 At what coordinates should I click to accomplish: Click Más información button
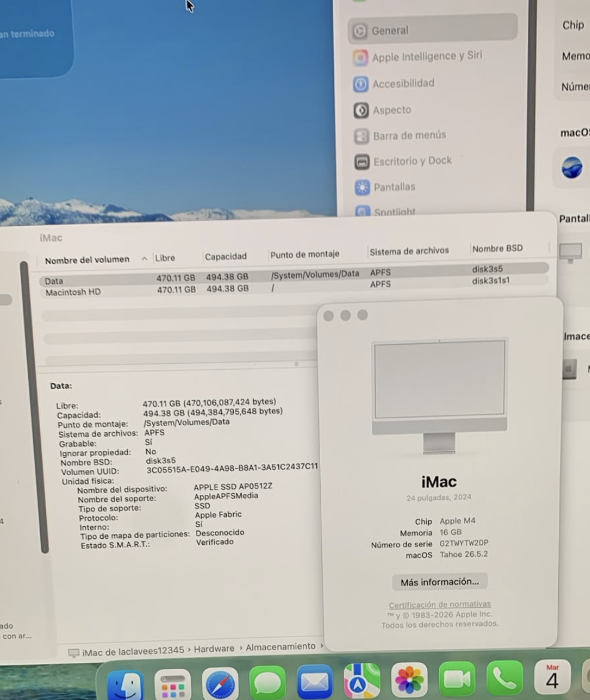tap(440, 582)
